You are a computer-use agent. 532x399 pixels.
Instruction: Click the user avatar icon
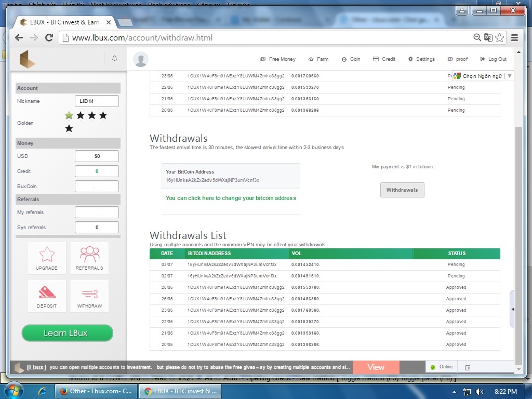pyautogui.click(x=140, y=59)
